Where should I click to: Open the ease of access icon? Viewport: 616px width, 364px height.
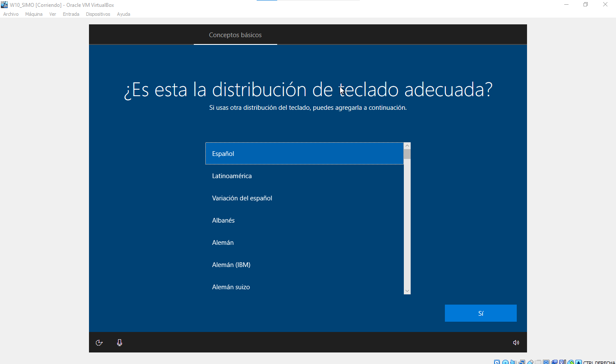tap(99, 343)
